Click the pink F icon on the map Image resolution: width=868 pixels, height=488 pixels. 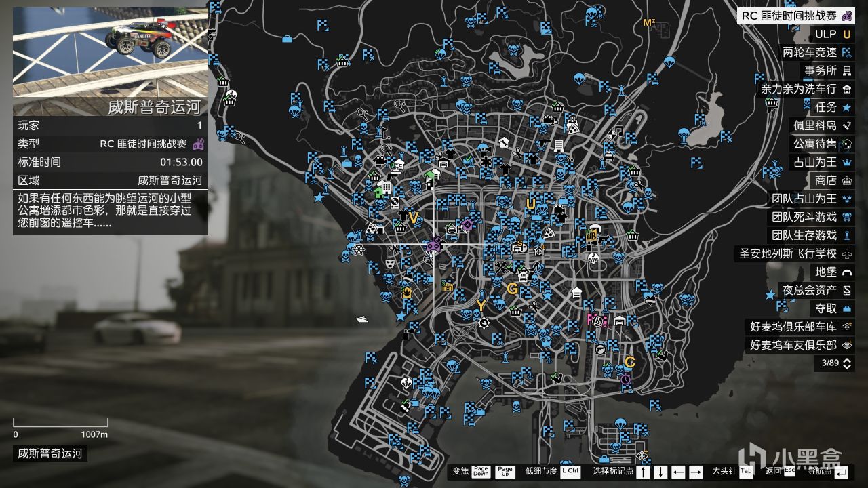tap(591, 319)
